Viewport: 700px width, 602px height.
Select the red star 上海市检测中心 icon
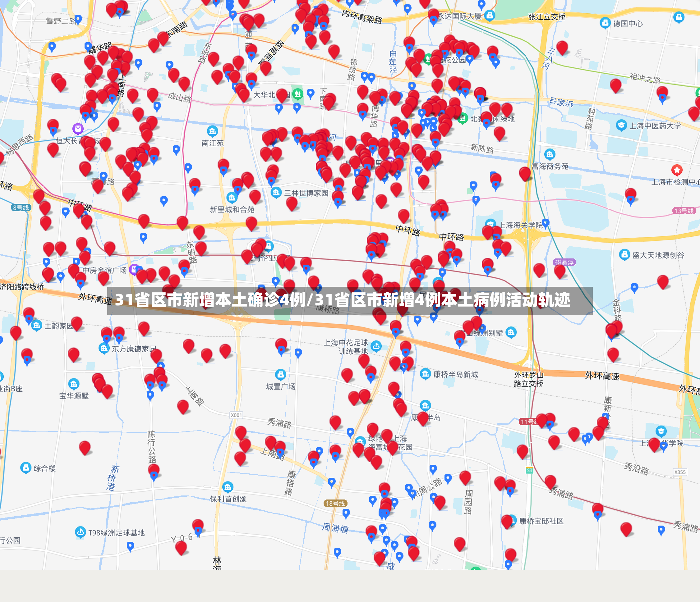click(x=677, y=170)
